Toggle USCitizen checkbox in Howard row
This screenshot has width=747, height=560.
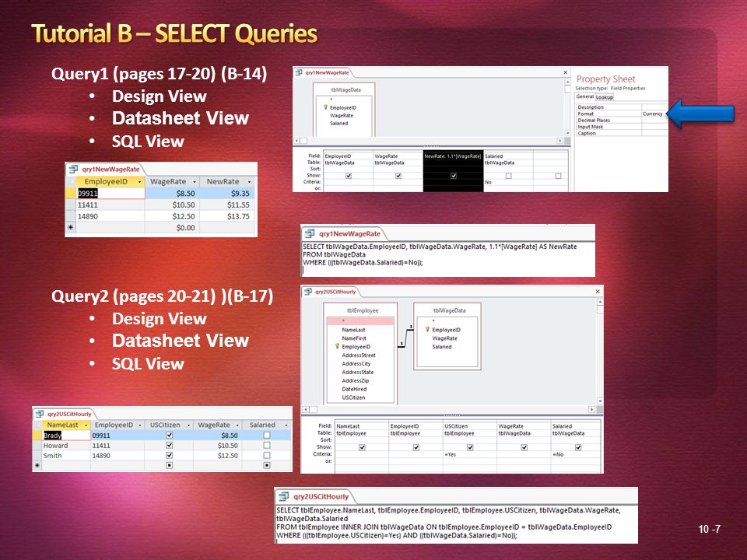pos(169,445)
